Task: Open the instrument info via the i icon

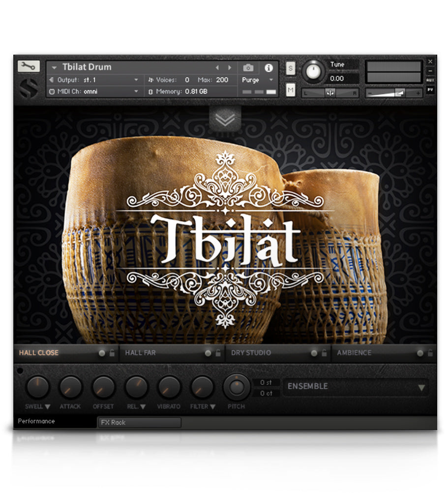Action: [x=268, y=67]
